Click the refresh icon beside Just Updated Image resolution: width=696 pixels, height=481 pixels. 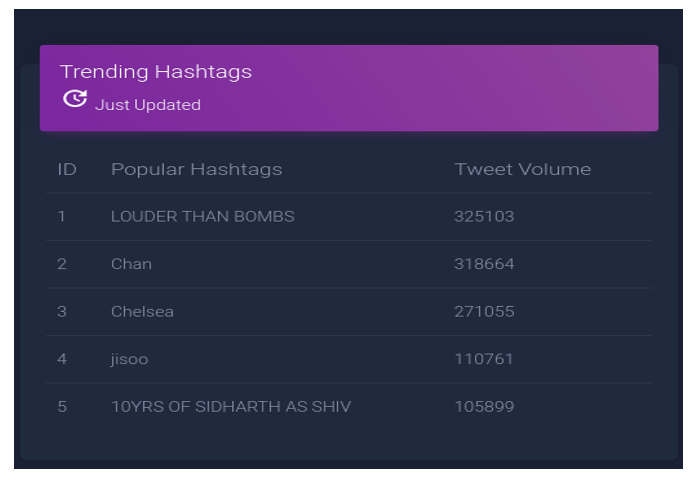[74, 98]
